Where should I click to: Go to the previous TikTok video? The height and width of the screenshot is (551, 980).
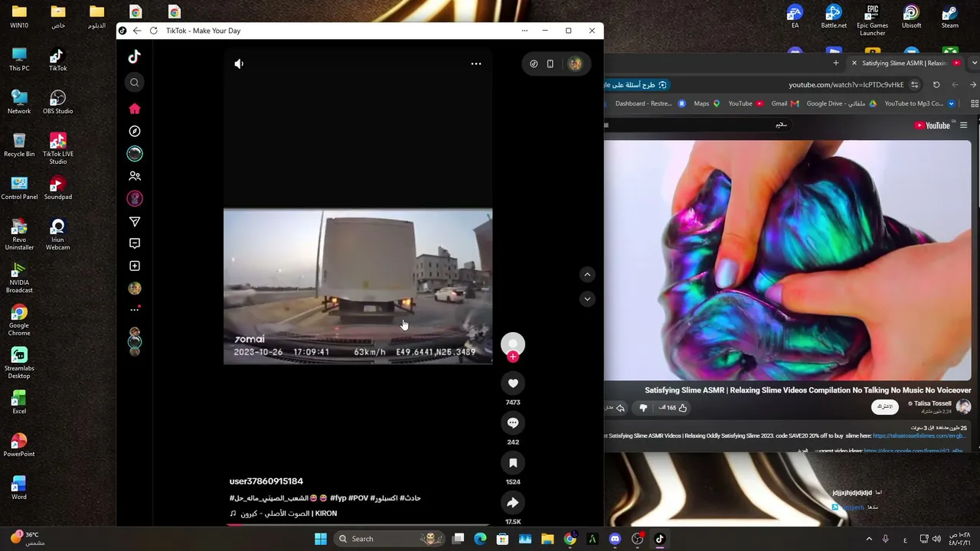587,275
